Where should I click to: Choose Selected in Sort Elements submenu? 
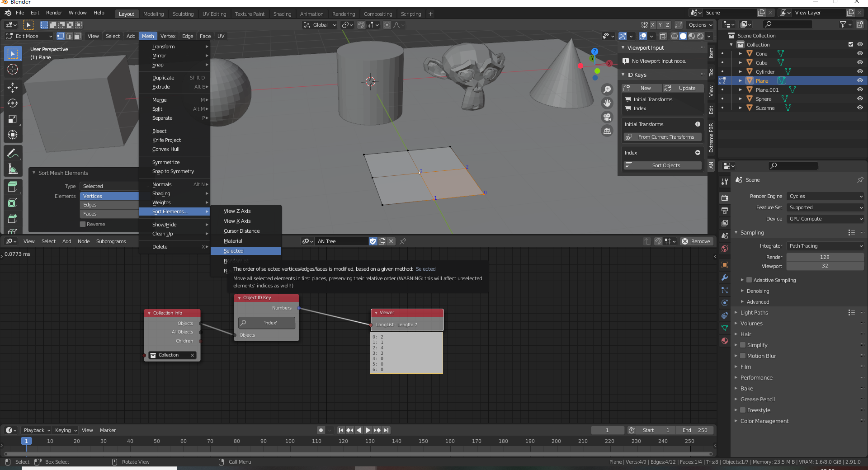pos(246,251)
